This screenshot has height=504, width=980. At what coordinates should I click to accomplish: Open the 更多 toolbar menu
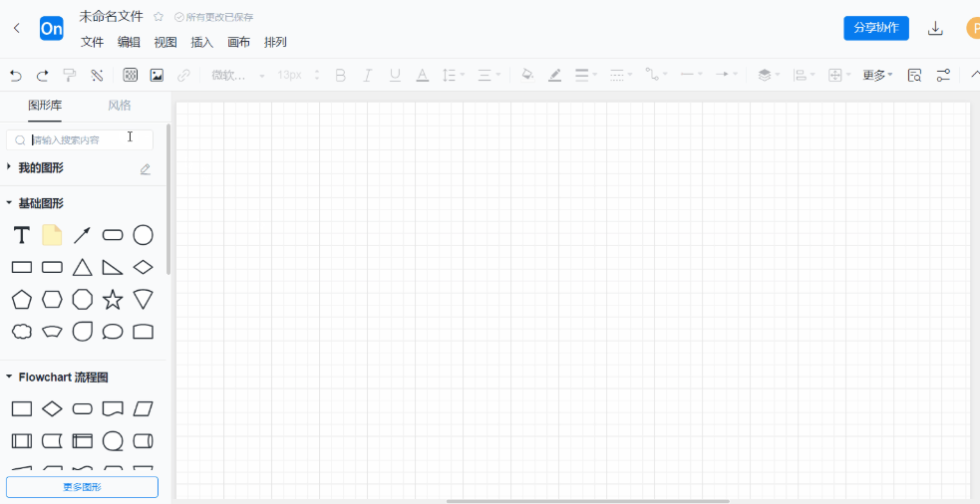point(877,76)
